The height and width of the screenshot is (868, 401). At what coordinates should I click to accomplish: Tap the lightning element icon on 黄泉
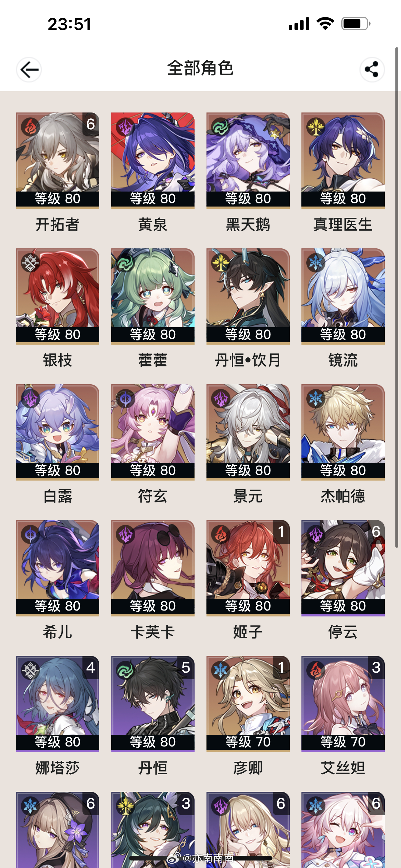(125, 127)
